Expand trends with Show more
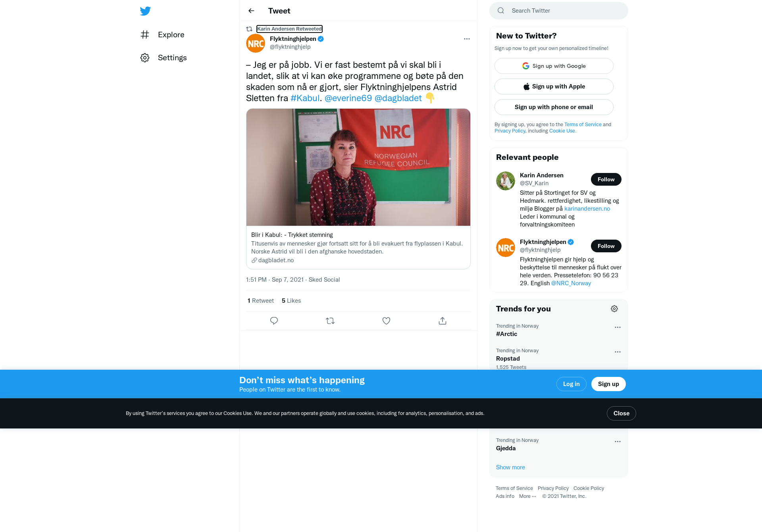The width and height of the screenshot is (762, 532). (x=510, y=467)
